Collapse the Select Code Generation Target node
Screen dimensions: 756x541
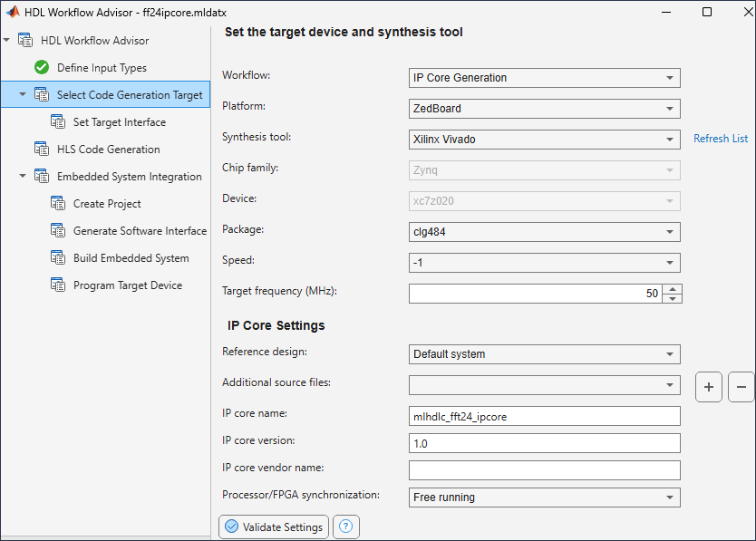(x=23, y=94)
